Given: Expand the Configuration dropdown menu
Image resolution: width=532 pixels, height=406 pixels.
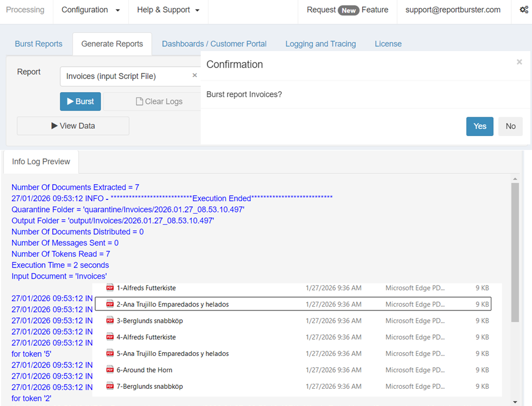Looking at the screenshot, I should pos(91,10).
